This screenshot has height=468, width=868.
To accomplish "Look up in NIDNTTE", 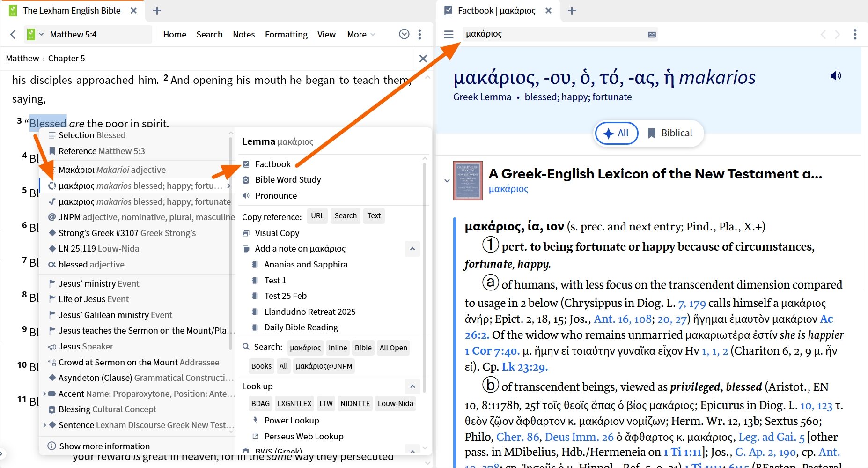I will (x=355, y=403).
